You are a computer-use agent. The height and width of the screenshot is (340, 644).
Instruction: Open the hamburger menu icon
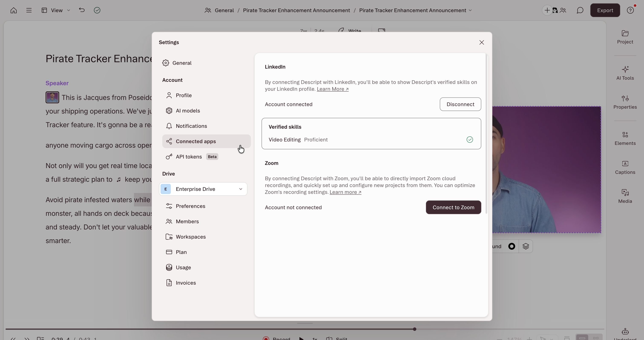pos(29,10)
